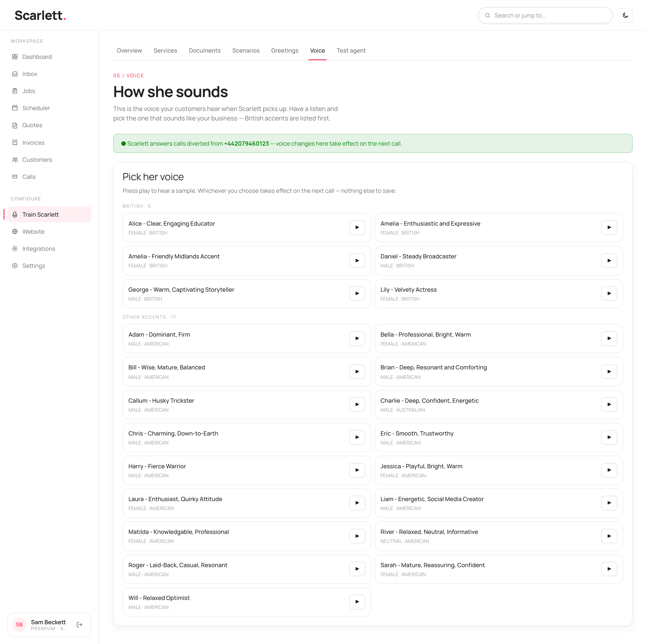Switch to the Test agent tab
Image resolution: width=647 pixels, height=644 pixels.
(x=351, y=51)
